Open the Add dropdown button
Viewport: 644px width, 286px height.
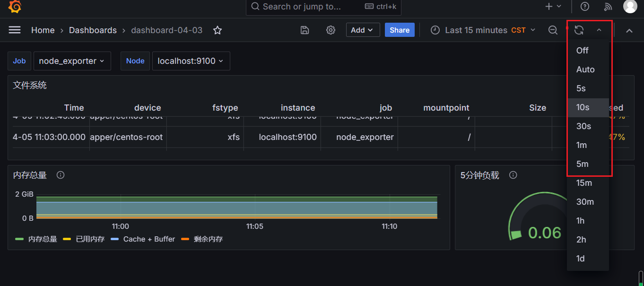(362, 30)
